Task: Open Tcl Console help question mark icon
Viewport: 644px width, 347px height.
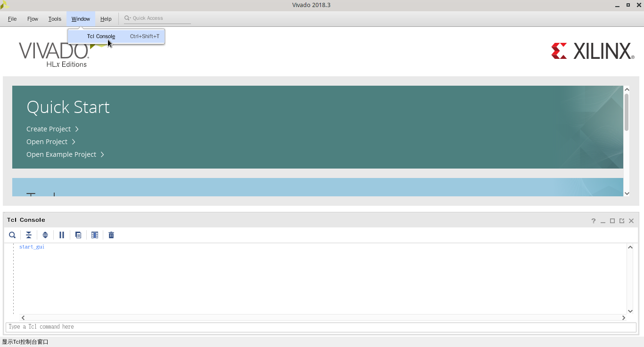Action: point(594,221)
